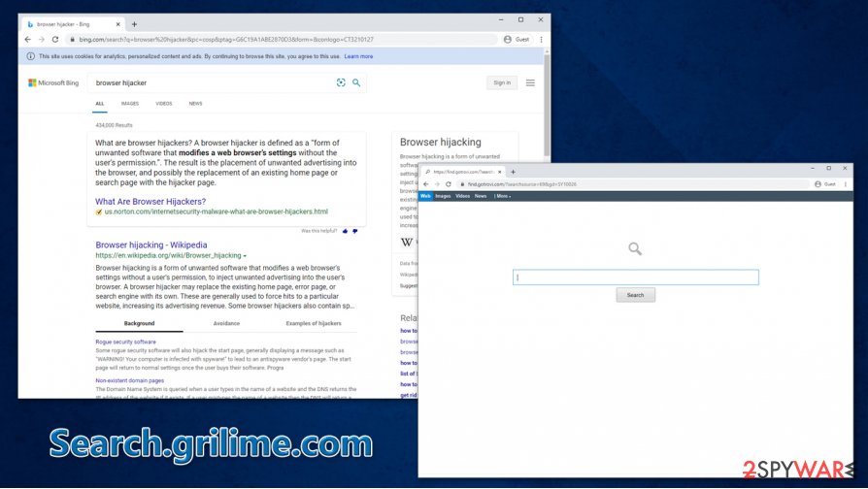Viewport: 868px width, 489px height.
Task: Open the More dropdown in gotrovi toolbar
Action: click(503, 196)
